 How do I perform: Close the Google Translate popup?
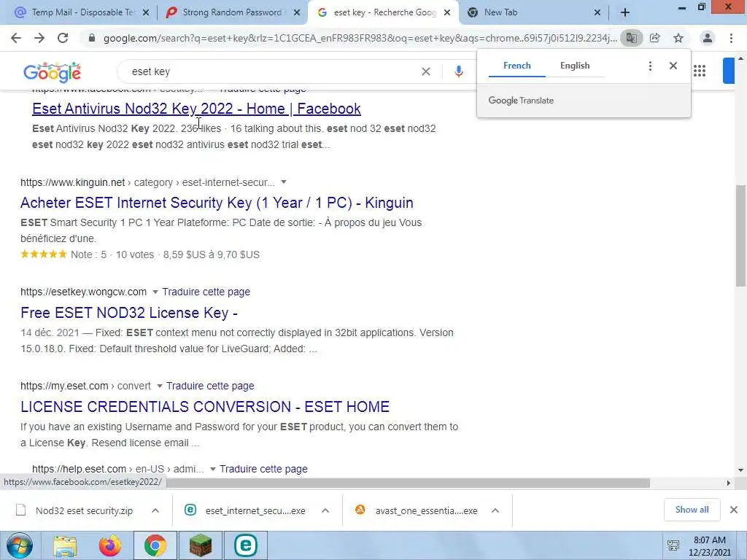(673, 66)
